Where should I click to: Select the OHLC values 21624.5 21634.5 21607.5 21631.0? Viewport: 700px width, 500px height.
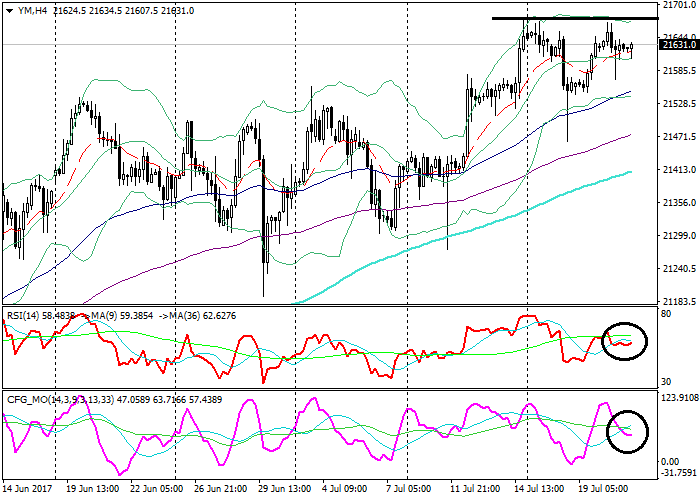point(123,11)
